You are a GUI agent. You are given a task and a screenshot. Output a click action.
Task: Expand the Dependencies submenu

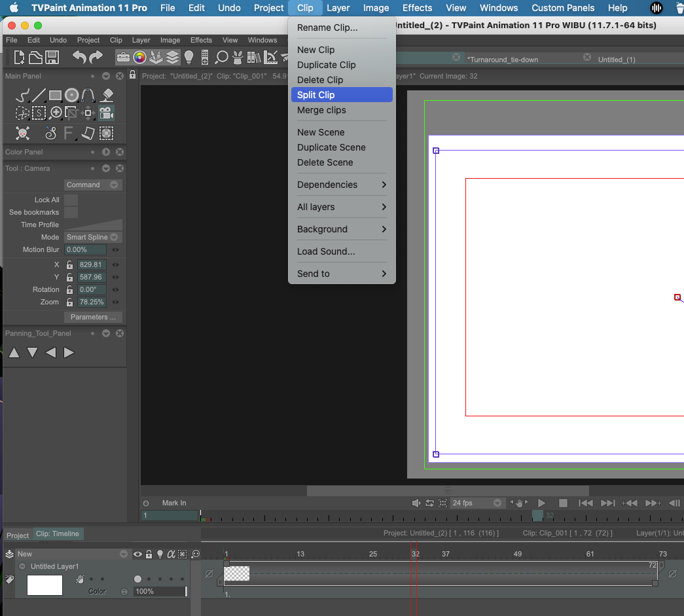click(x=342, y=185)
